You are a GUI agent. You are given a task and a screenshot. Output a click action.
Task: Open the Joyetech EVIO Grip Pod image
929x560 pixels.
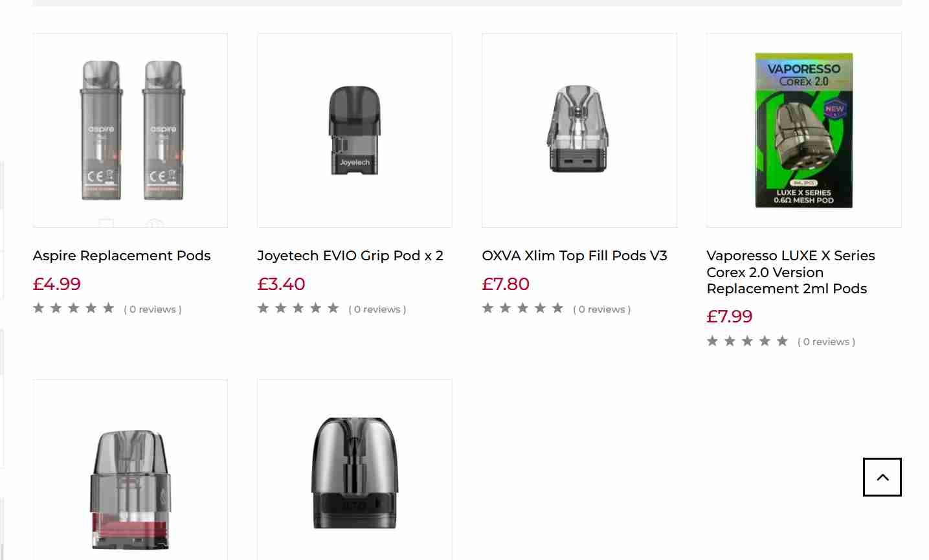click(354, 130)
